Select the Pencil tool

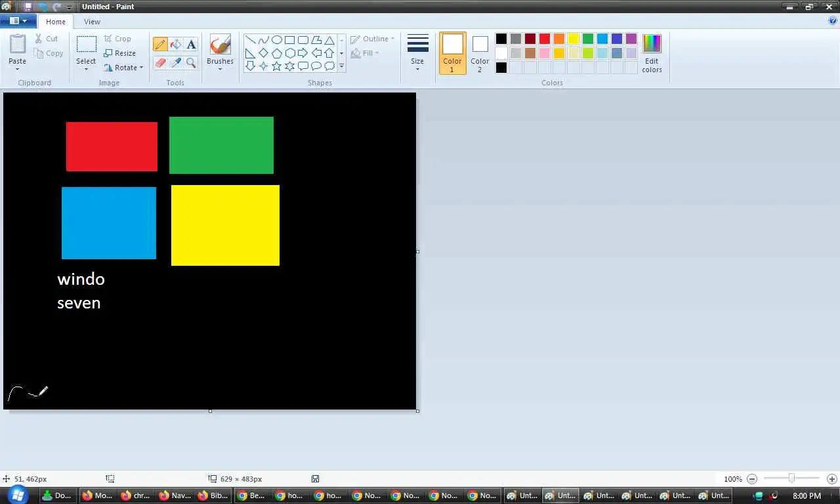coord(160,45)
